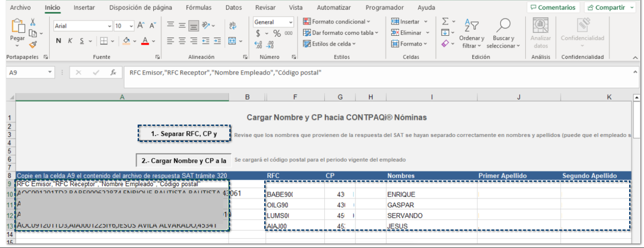Click the text orientation icon
This screenshot has height=248, width=644.
coord(206,25)
